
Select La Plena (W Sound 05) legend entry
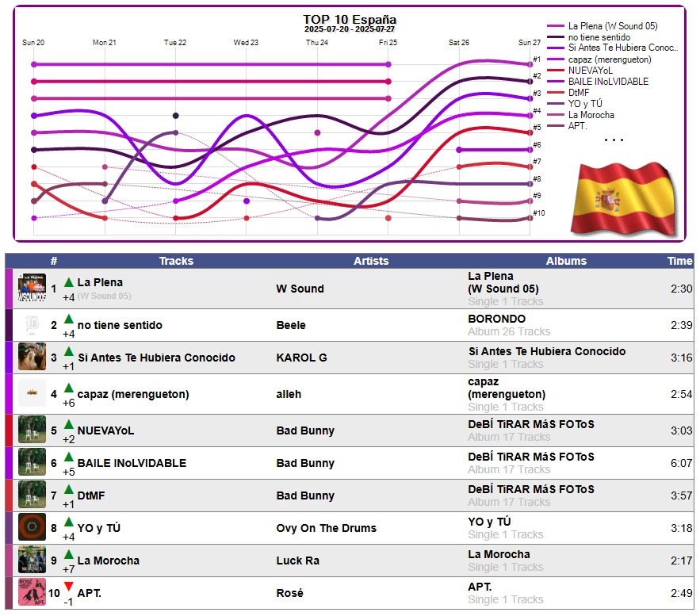pos(602,26)
